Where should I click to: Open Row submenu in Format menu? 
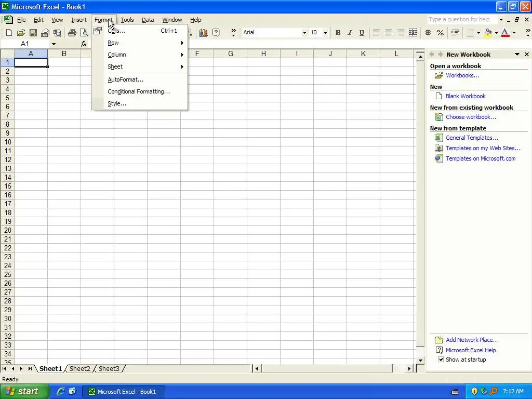pos(139,43)
